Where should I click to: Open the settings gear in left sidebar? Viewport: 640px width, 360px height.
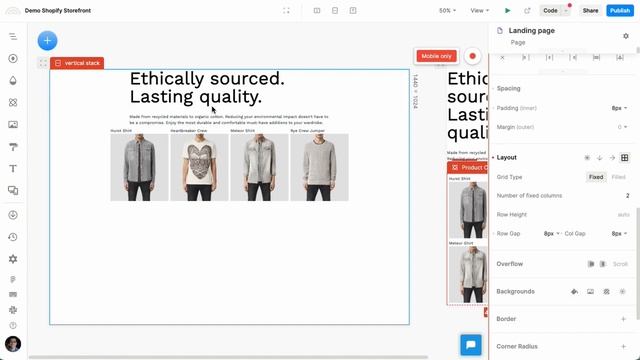tap(13, 259)
